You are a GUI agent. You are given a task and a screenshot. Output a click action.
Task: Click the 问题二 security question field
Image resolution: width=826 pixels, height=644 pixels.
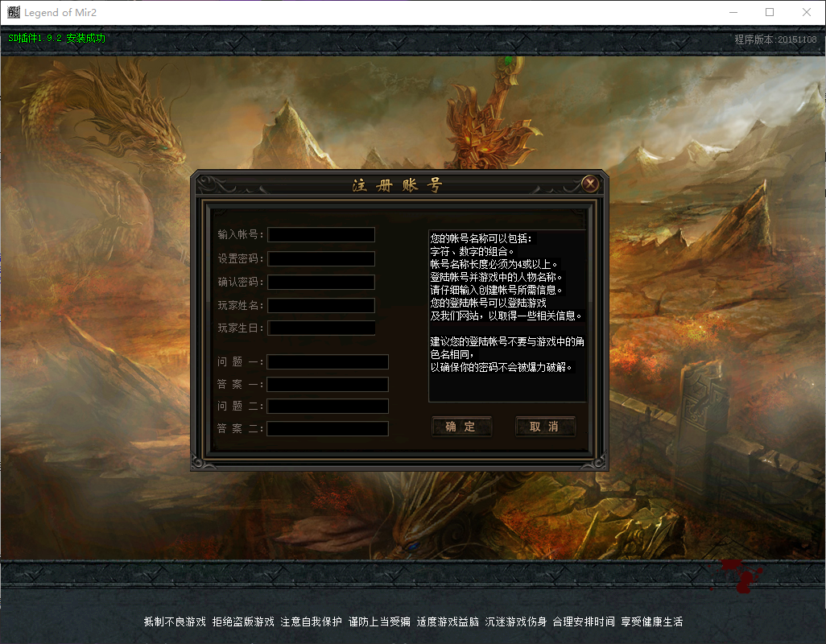click(x=328, y=406)
